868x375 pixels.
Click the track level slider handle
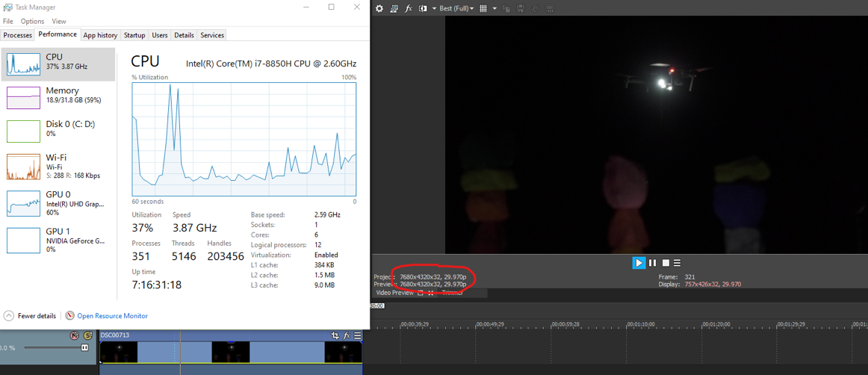(x=84, y=348)
